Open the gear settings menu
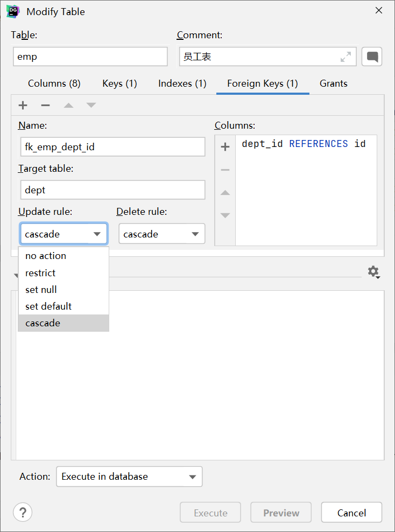Screen dimensions: 395x532 point(373,272)
